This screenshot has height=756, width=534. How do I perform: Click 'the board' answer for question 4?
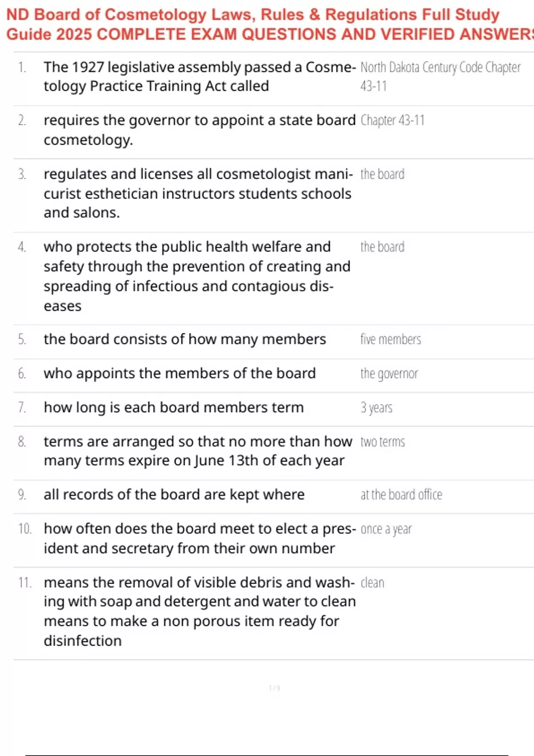(382, 247)
